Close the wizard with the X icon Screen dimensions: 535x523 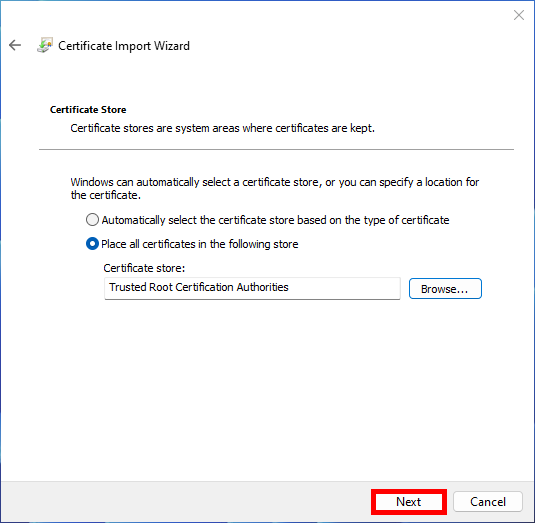click(x=519, y=15)
